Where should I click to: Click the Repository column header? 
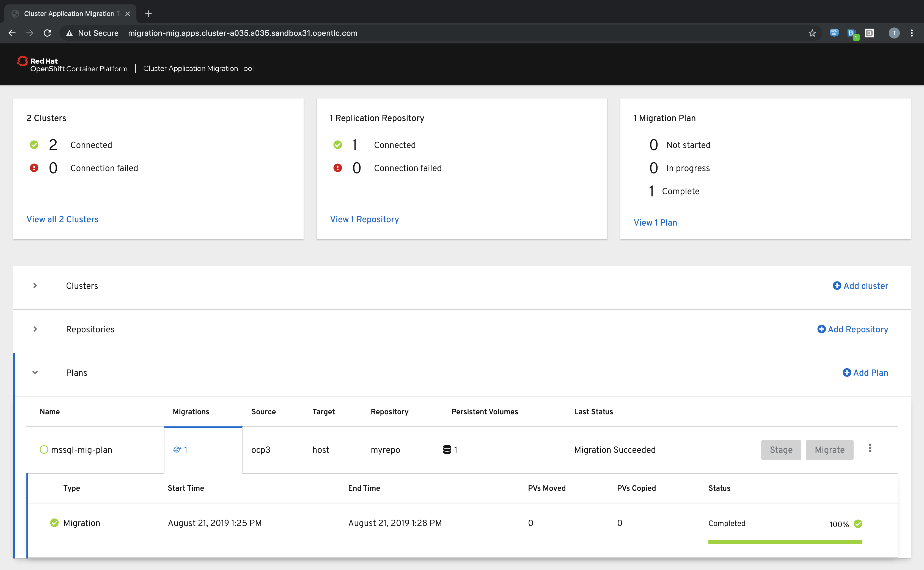tap(389, 412)
